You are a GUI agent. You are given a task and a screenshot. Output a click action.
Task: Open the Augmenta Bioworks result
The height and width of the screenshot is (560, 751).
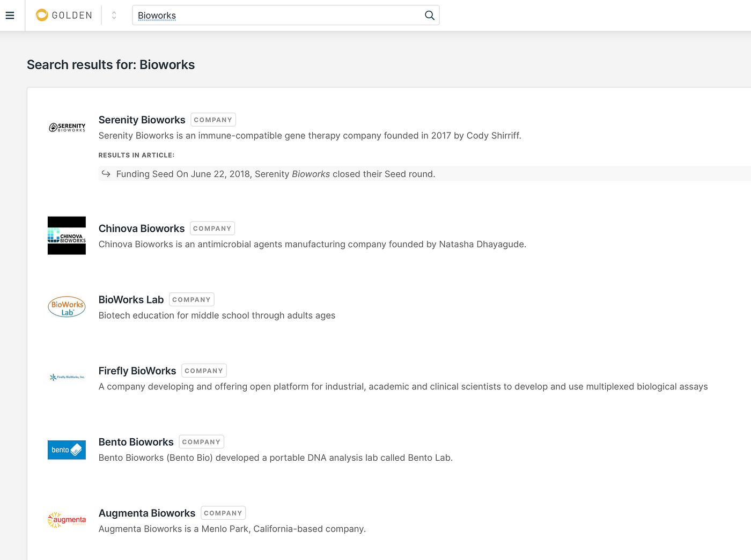click(147, 513)
